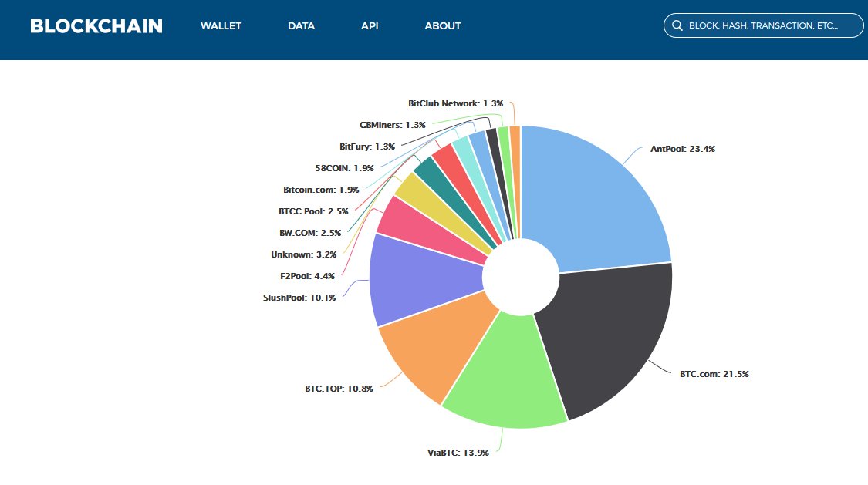868x485 pixels.
Task: Click the BitClub Network: 1.3% label
Action: tap(455, 103)
